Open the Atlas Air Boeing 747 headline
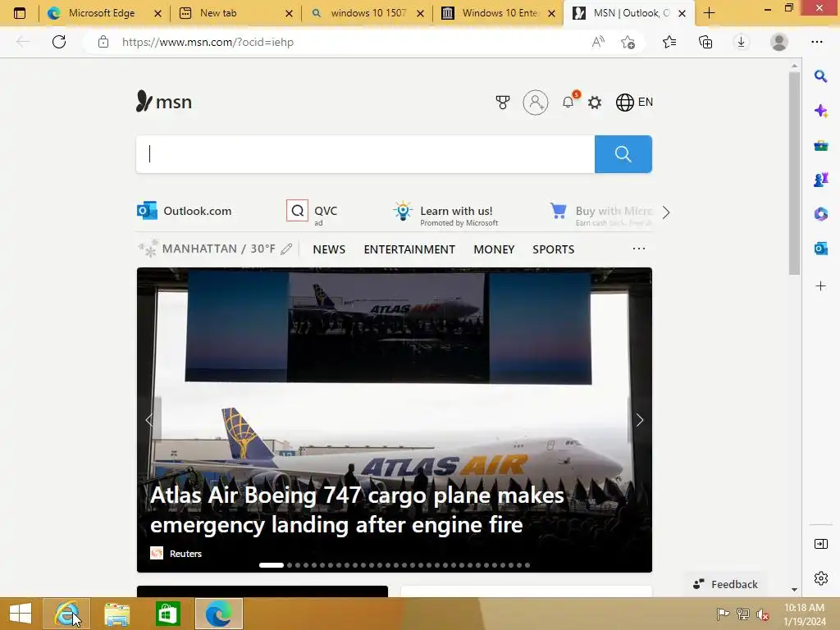This screenshot has width=840, height=630. tap(357, 509)
